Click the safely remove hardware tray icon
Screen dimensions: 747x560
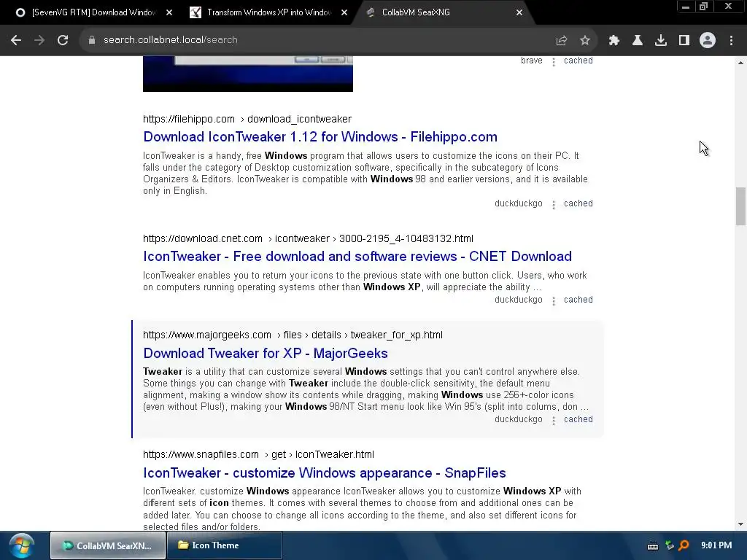pos(670,545)
